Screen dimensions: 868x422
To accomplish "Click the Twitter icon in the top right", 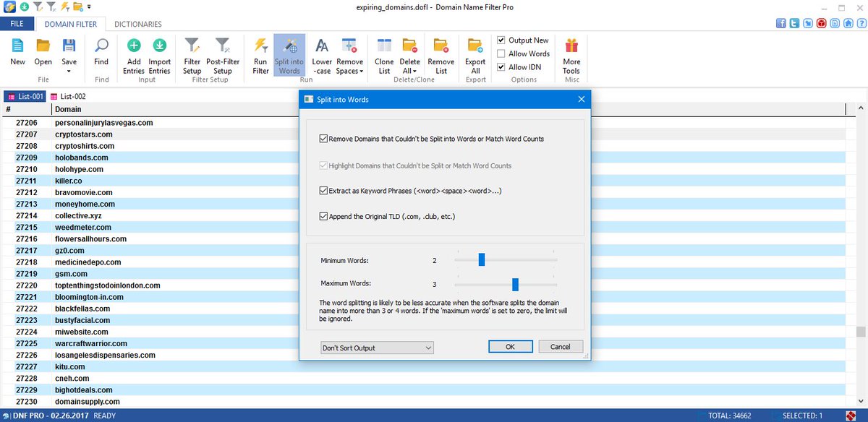I will point(795,23).
